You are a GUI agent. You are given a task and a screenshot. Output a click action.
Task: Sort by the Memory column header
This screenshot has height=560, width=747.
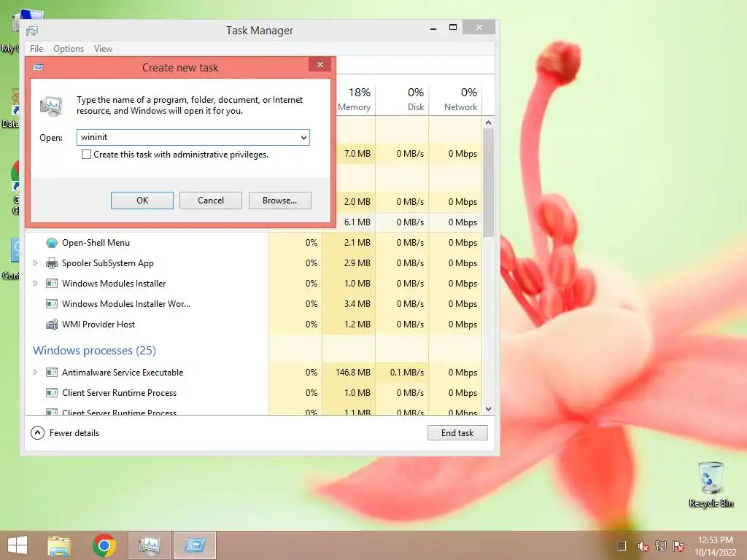pos(354,99)
